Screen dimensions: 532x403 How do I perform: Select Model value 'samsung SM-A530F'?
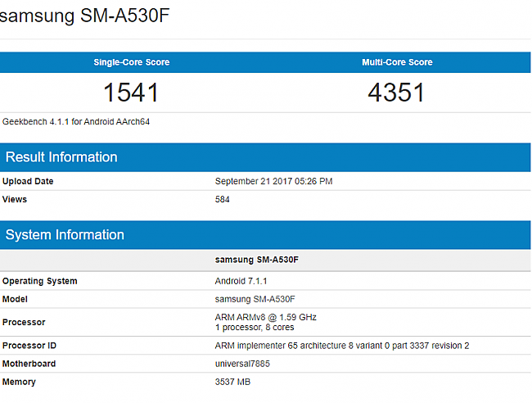[x=255, y=299]
